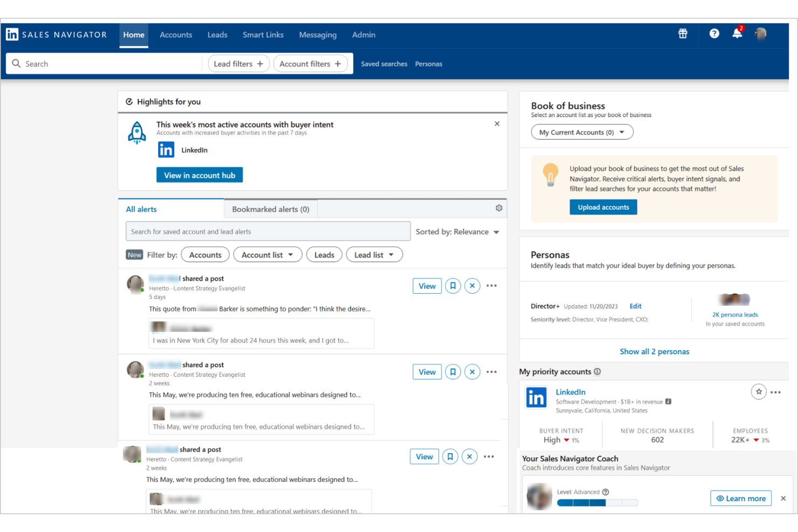798x532 pixels.
Task: Click the info icon beside Level: Advanced
Action: tap(606, 492)
